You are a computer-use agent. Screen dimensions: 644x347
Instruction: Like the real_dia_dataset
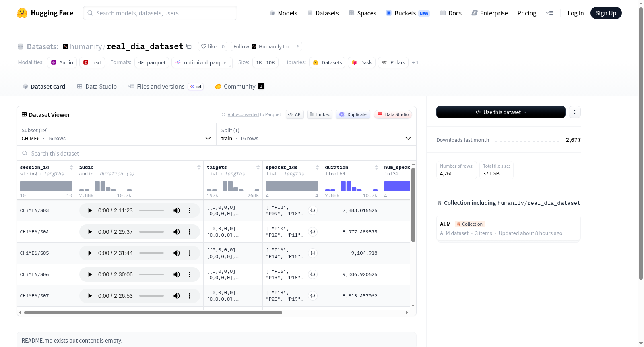[x=209, y=46]
